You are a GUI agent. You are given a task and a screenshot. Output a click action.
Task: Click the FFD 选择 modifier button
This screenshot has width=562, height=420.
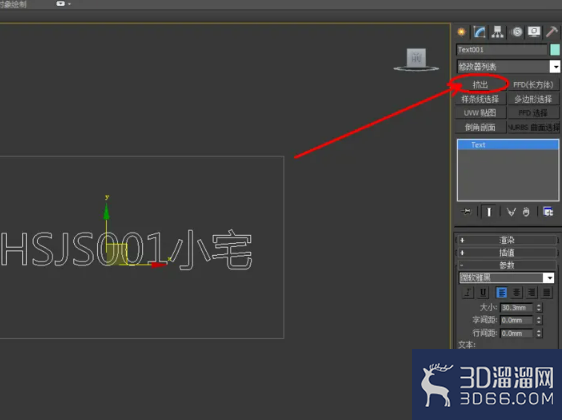(x=533, y=113)
